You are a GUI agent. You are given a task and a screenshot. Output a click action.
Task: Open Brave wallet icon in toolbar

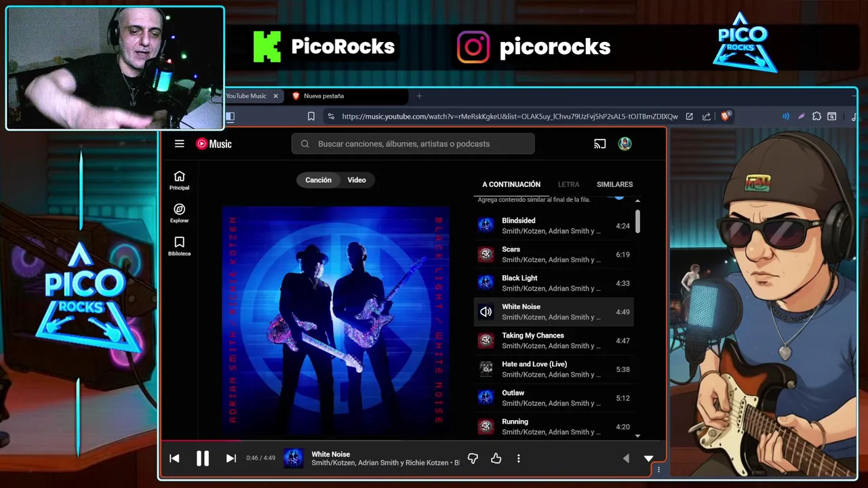[x=832, y=117]
